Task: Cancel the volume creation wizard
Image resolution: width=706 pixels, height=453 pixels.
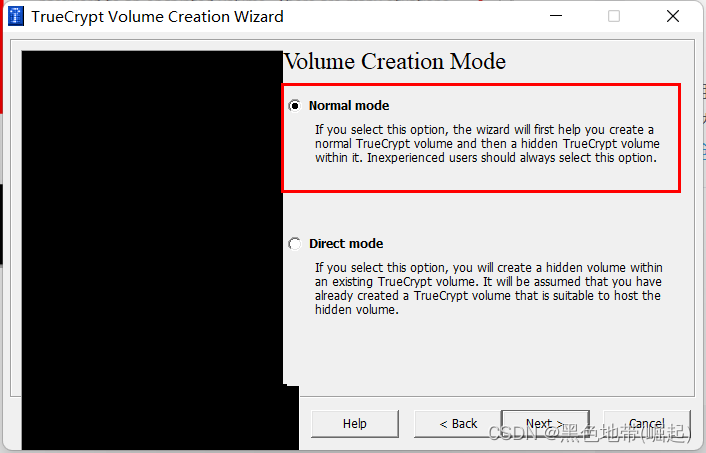Action: click(x=647, y=424)
